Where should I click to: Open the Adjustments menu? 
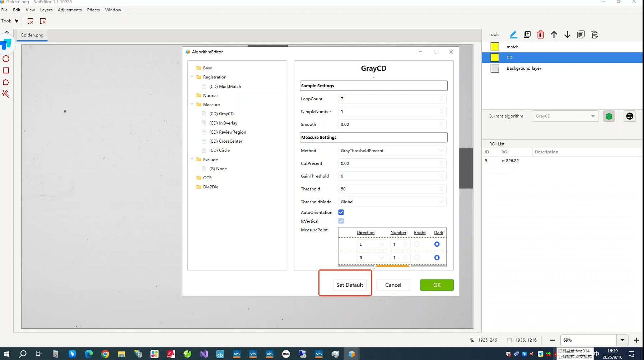click(x=70, y=10)
